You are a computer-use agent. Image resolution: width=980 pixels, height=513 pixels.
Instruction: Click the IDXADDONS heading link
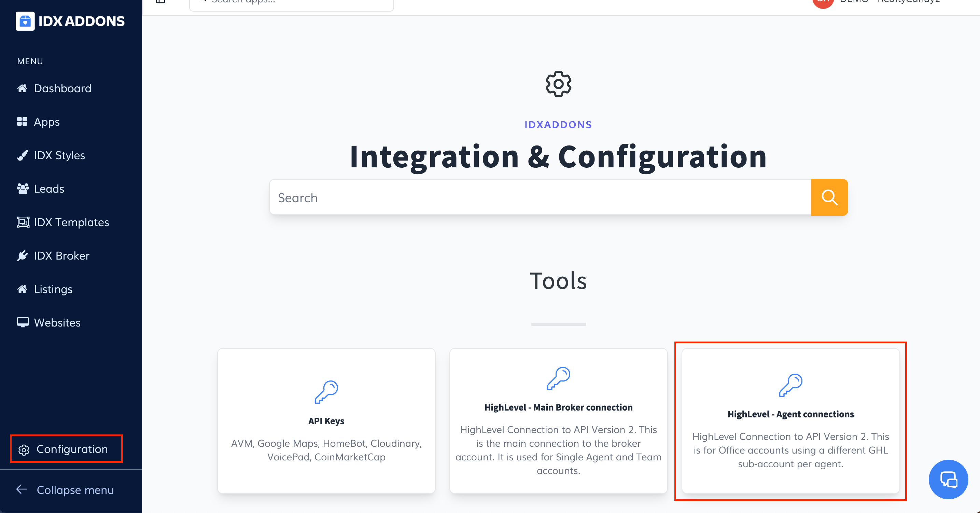tap(558, 125)
